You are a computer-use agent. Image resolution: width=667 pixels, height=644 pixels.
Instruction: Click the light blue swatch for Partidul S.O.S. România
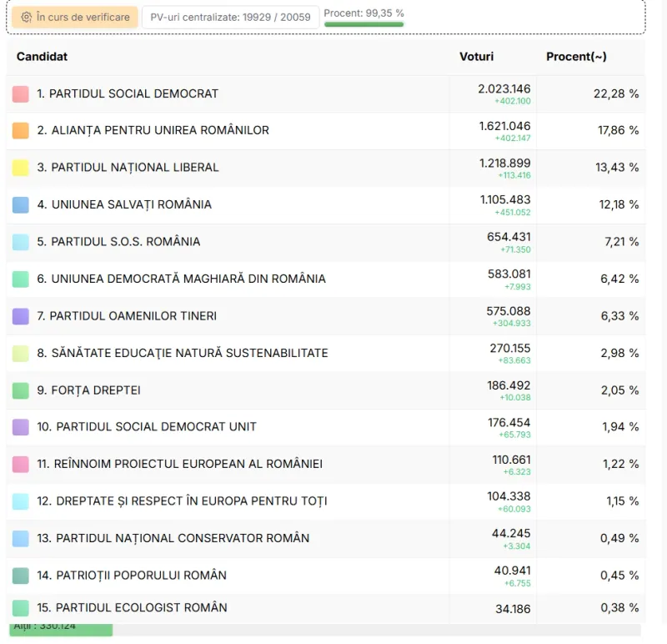(x=20, y=242)
